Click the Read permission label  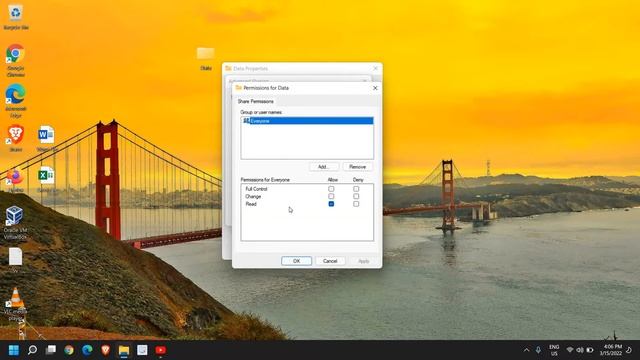(x=251, y=204)
